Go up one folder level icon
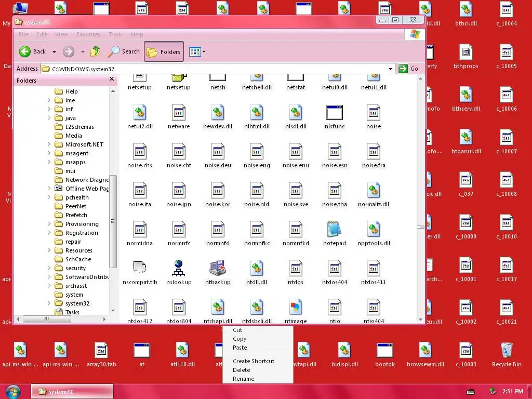This screenshot has height=399, width=532. [x=95, y=51]
